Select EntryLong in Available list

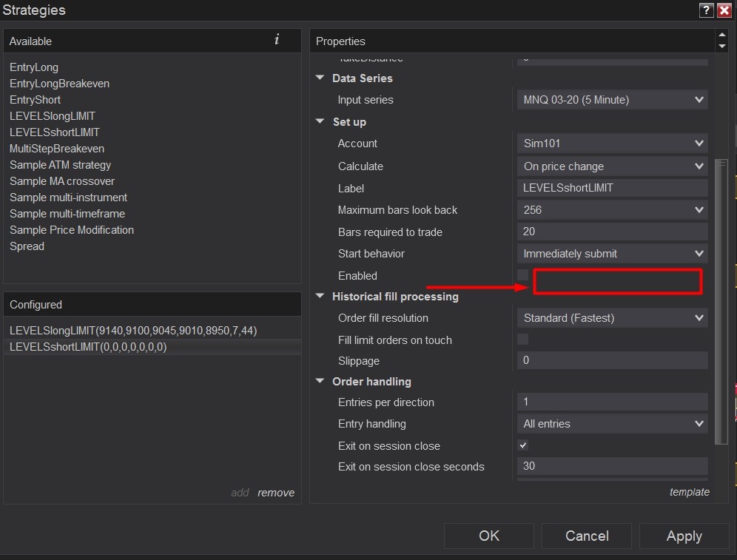34,67
